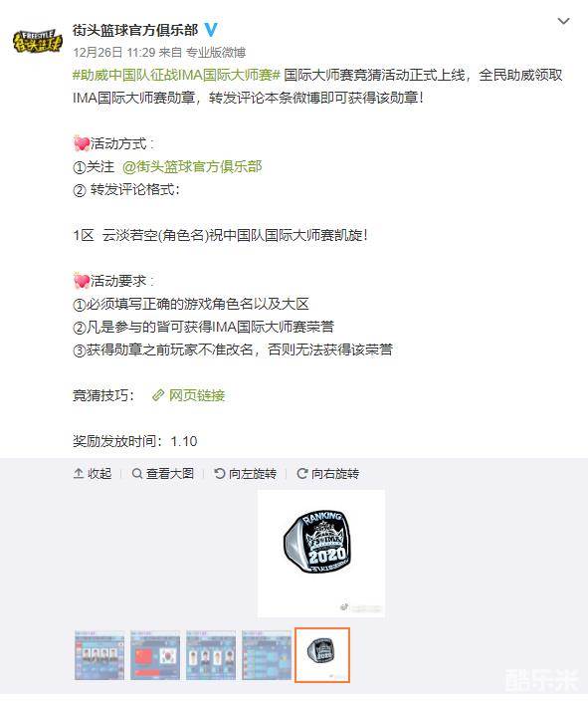
Task: Click the 专业版微博 source link
Action: (216, 53)
